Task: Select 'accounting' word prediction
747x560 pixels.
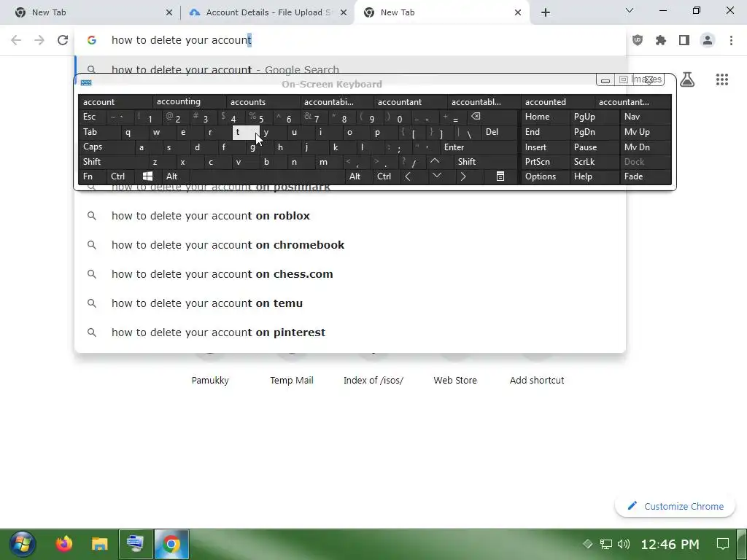Action: [189, 101]
